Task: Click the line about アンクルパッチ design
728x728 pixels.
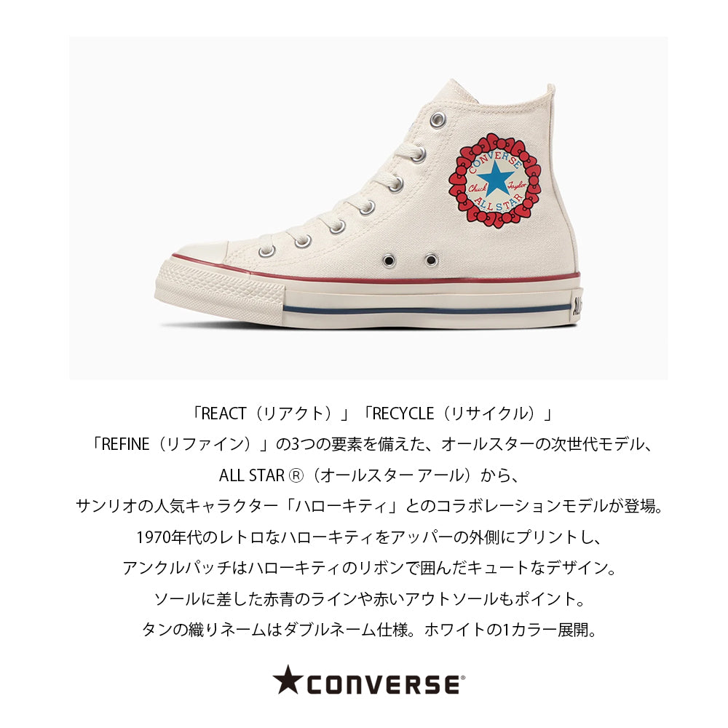Action: (368, 568)
